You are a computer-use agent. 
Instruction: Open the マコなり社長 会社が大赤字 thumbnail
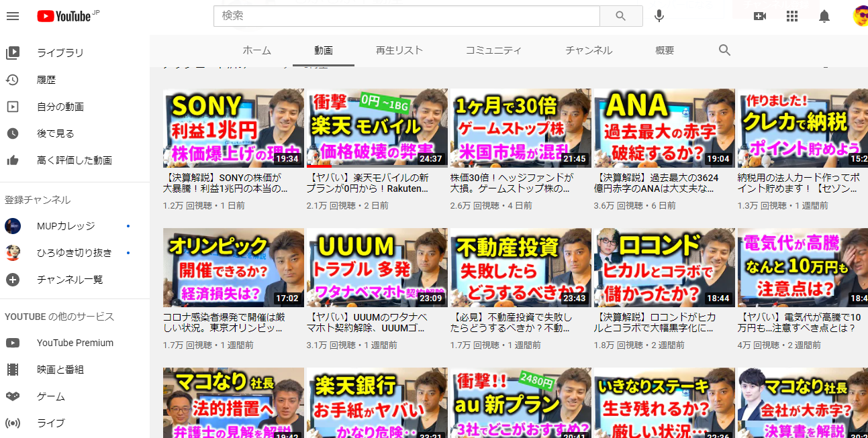[803, 402]
